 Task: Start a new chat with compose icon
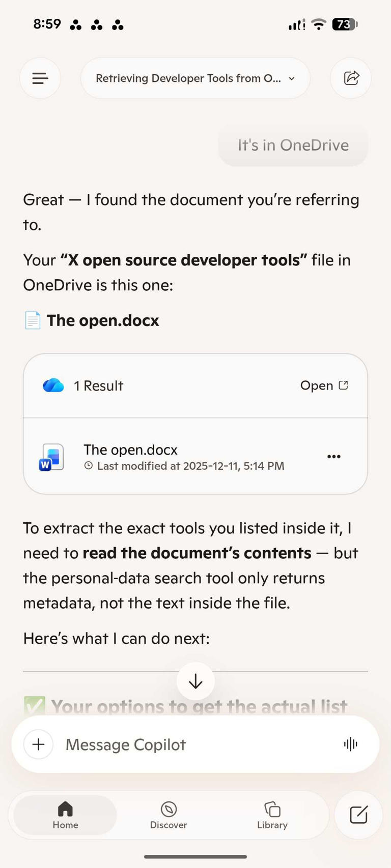click(x=358, y=815)
